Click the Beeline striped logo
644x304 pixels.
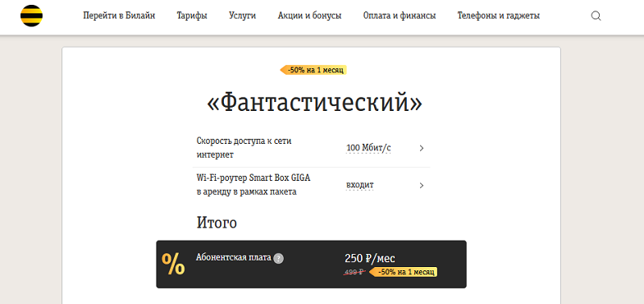pyautogui.click(x=32, y=16)
